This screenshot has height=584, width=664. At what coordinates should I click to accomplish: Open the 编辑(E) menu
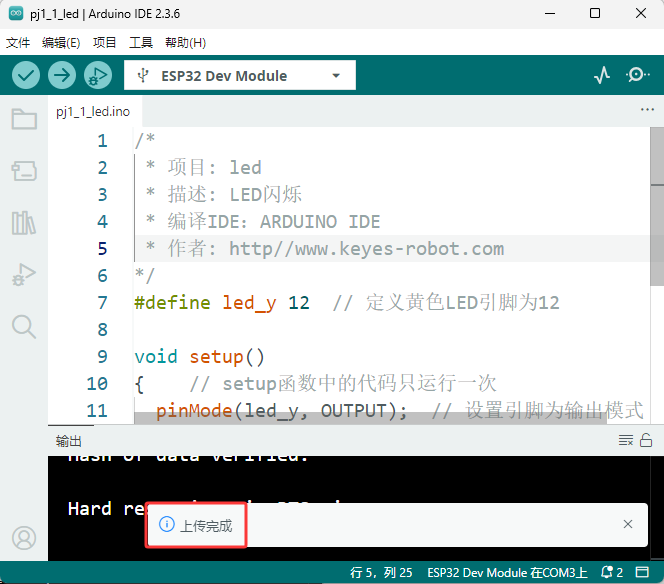(x=61, y=42)
